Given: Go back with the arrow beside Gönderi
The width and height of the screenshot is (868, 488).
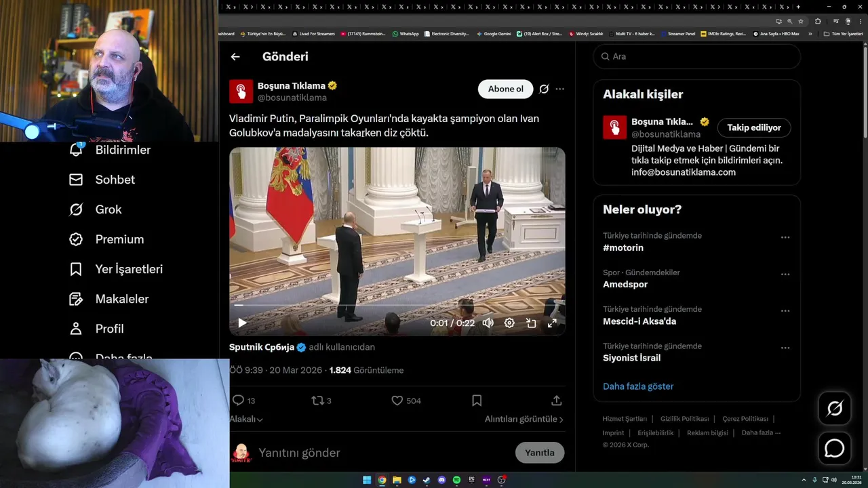Looking at the screenshot, I should (235, 57).
